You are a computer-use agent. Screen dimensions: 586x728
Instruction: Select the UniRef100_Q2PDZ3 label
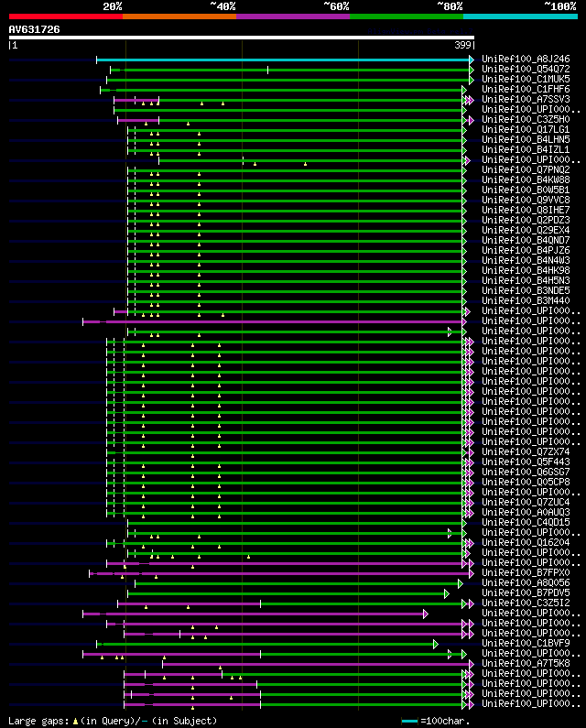(526, 220)
